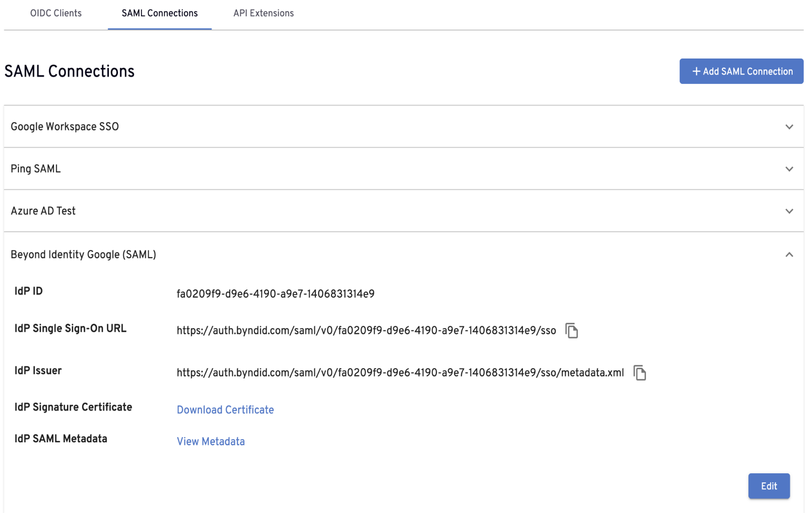
Task: Click the IdP Issuer label
Action: click(38, 371)
